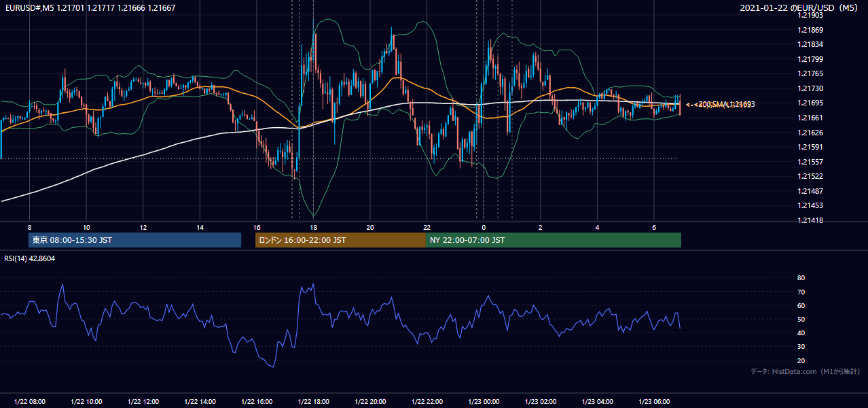Image resolution: width=868 pixels, height=408 pixels.
Task: Select the 1/23 04:00 bottom time label
Action: coord(598,402)
